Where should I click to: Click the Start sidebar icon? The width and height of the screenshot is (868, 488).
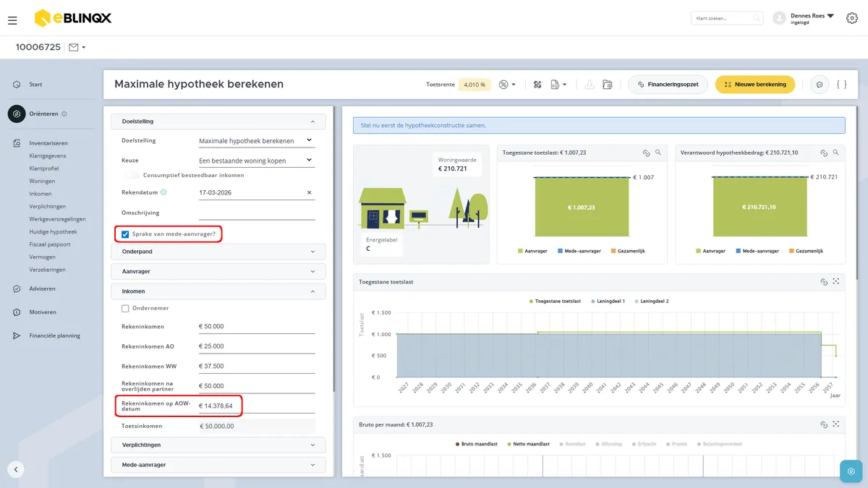pyautogui.click(x=17, y=85)
